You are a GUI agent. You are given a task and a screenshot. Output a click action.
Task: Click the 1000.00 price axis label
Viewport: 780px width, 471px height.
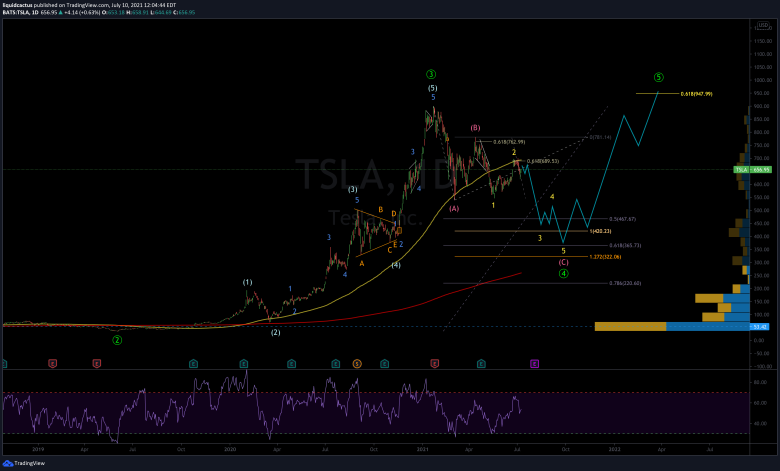tap(763, 80)
